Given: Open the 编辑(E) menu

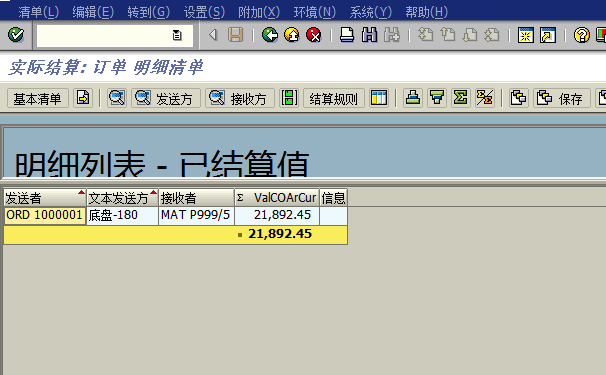Looking at the screenshot, I should [x=93, y=12].
